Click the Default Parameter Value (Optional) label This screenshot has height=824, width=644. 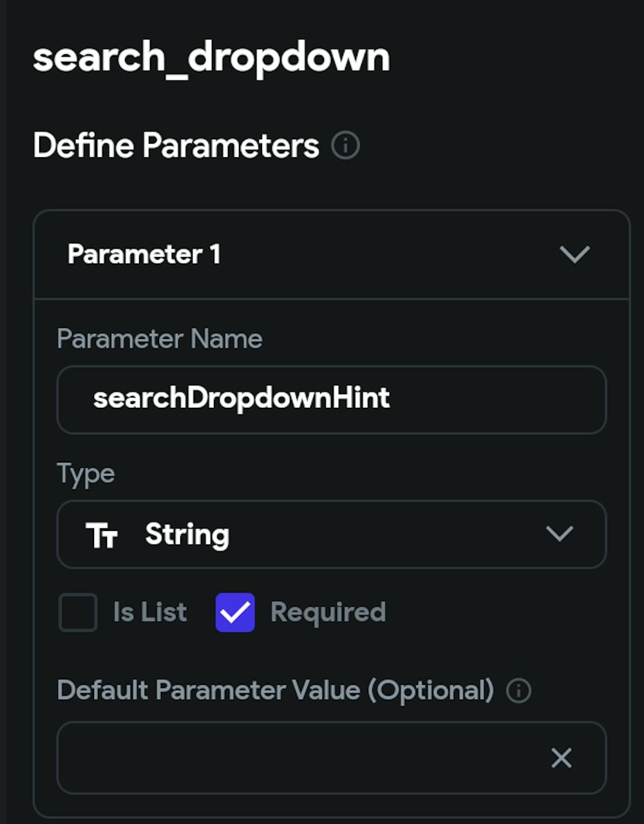(276, 691)
